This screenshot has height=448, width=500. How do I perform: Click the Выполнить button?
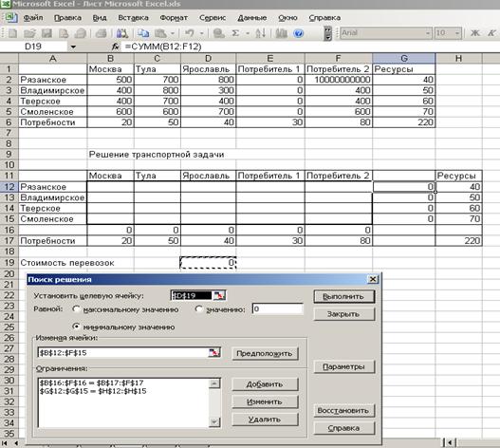point(344,296)
